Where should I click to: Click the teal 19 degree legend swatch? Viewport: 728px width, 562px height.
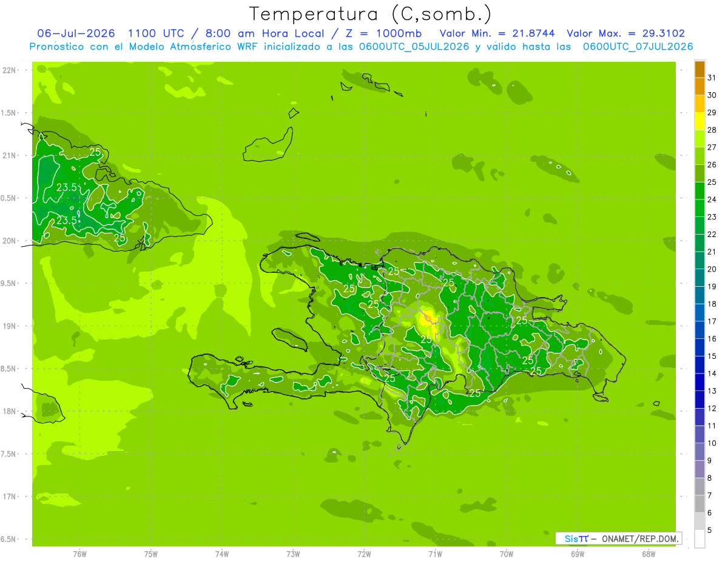point(699,278)
